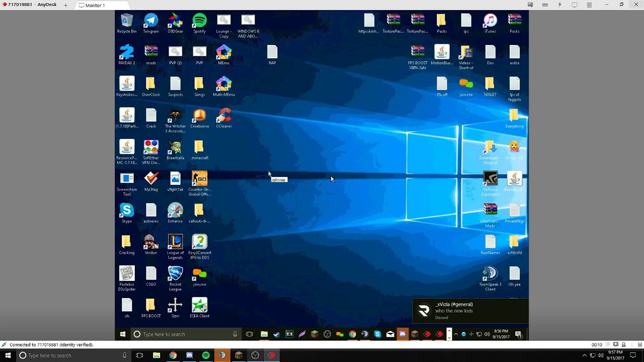Open Discord from the taskbar
This screenshot has height=362, width=644.
(x=403, y=334)
